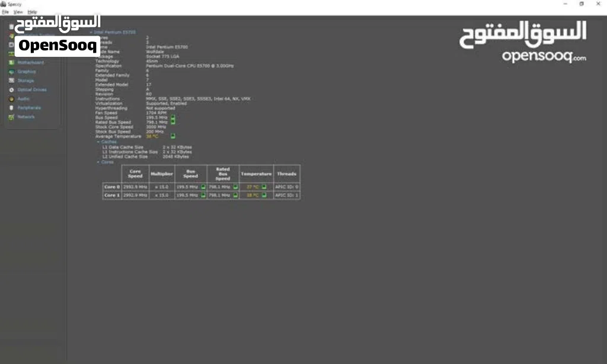Open the Peripherals icon in sidebar
The image size is (607, 364).
(x=11, y=108)
